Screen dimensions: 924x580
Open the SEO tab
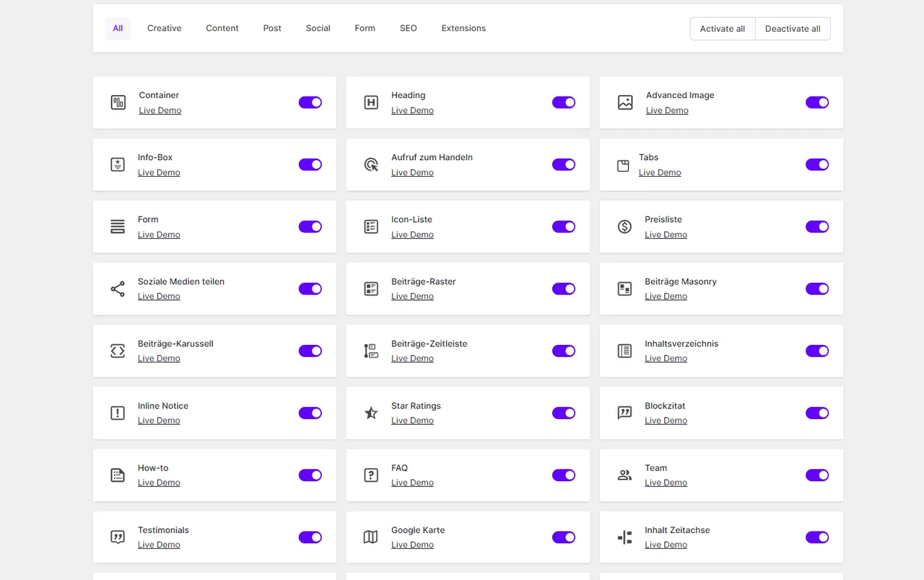[409, 29]
